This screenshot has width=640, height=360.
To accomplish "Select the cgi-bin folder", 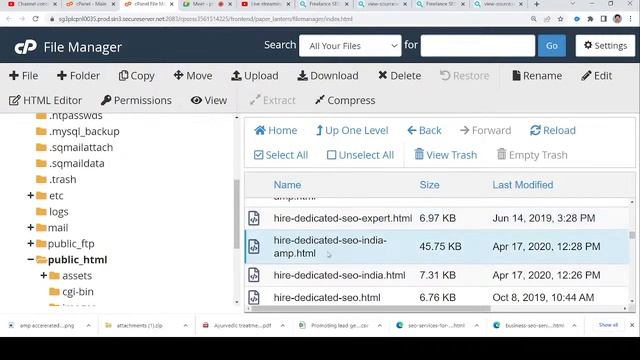I will click(71, 291).
